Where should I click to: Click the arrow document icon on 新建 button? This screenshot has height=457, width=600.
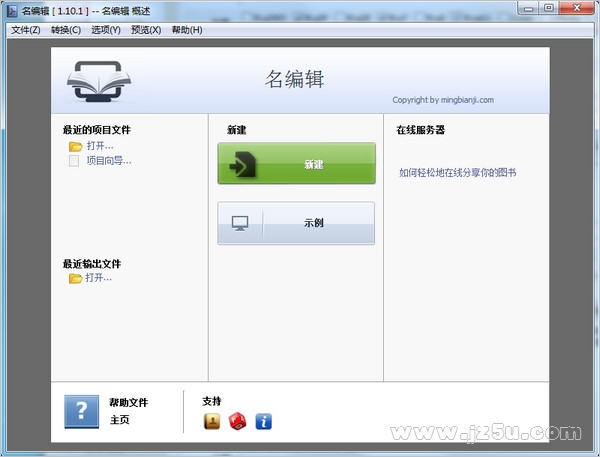[243, 165]
